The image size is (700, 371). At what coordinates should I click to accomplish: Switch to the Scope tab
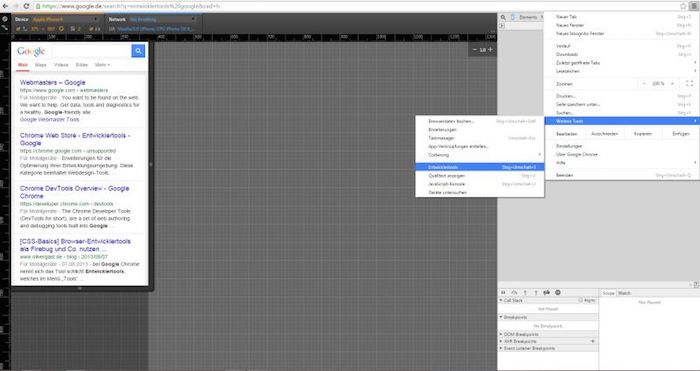tap(608, 293)
